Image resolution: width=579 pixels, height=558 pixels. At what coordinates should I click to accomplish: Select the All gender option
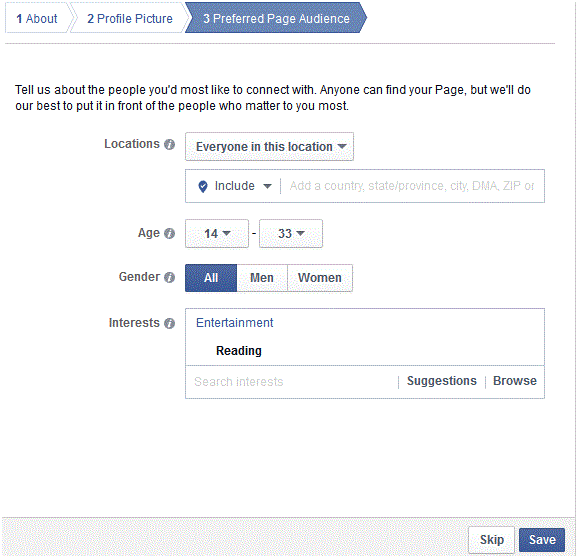pyautogui.click(x=211, y=278)
